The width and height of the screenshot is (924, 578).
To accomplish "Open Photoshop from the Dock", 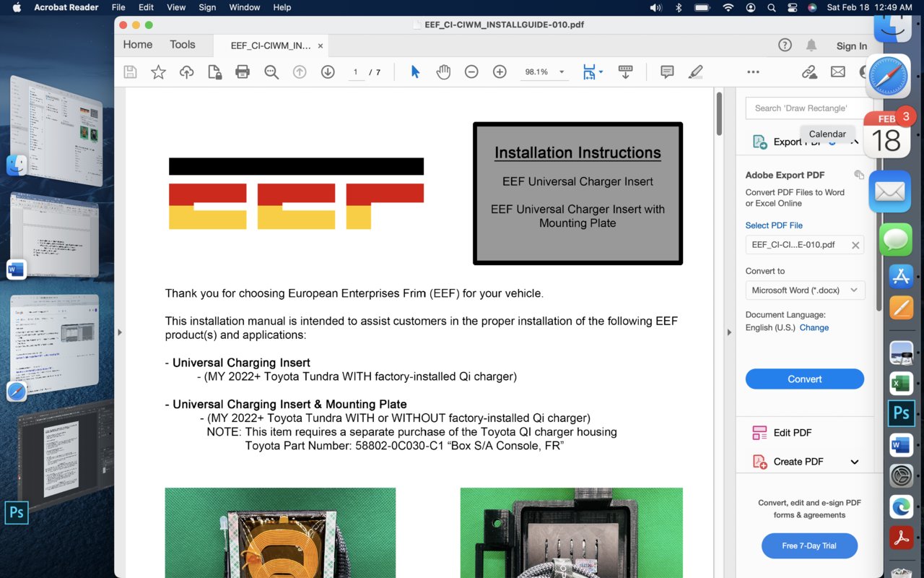I will (901, 413).
